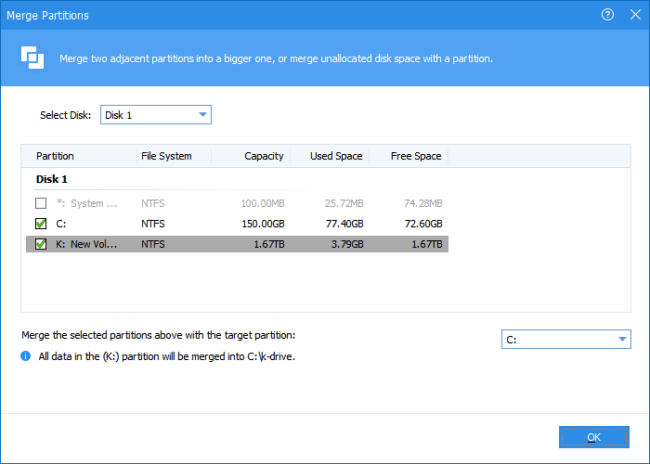Select the 'C:' partition name text
This screenshot has height=464, width=650.
point(61,223)
